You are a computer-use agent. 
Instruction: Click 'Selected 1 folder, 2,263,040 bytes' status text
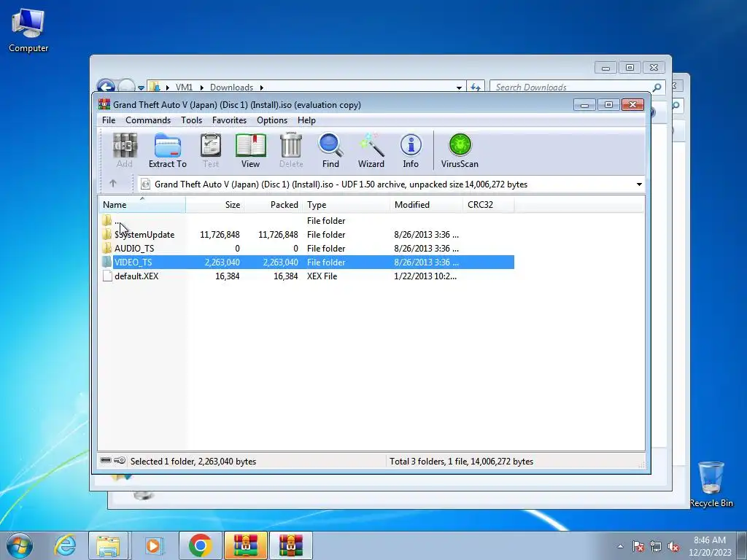(x=193, y=461)
